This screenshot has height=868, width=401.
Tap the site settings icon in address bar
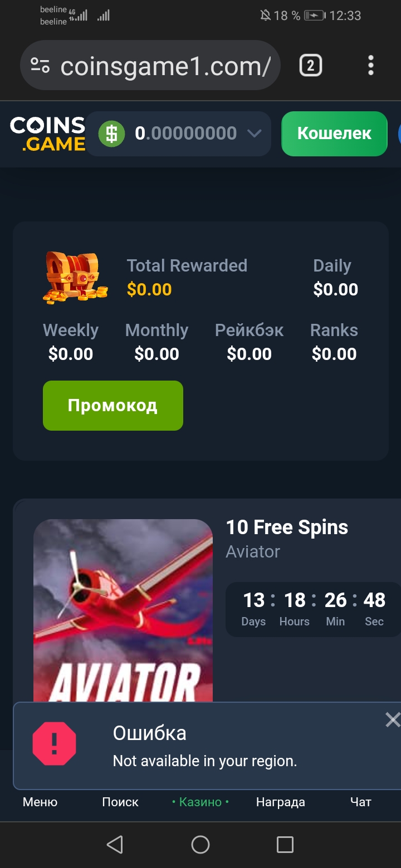[x=40, y=66]
